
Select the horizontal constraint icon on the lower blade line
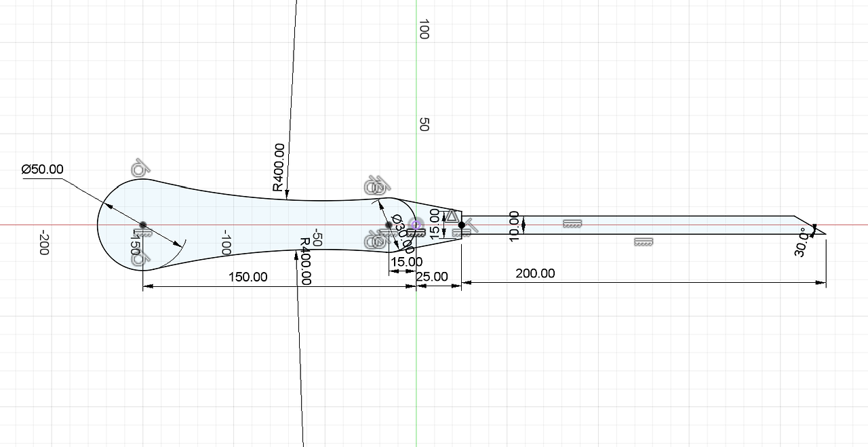tap(644, 241)
